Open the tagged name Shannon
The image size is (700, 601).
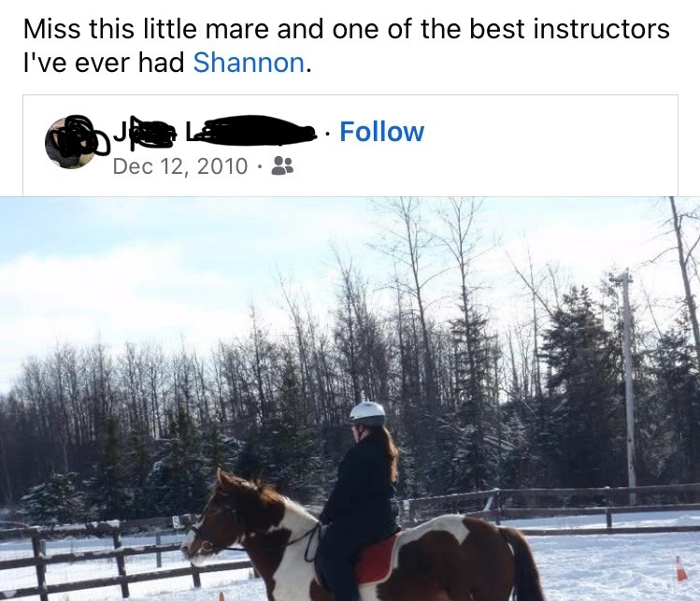[249, 63]
